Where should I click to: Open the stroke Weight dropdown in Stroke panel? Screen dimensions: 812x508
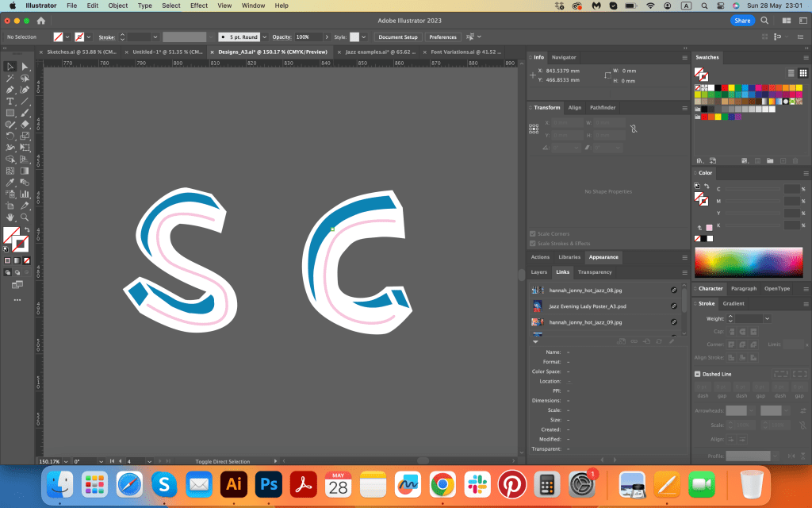pyautogui.click(x=767, y=318)
